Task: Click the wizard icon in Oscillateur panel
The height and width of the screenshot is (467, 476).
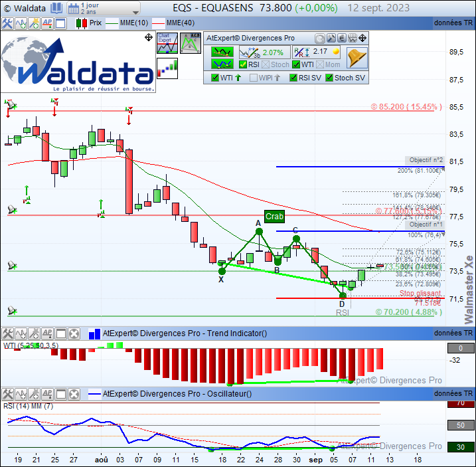Action: pos(35,395)
